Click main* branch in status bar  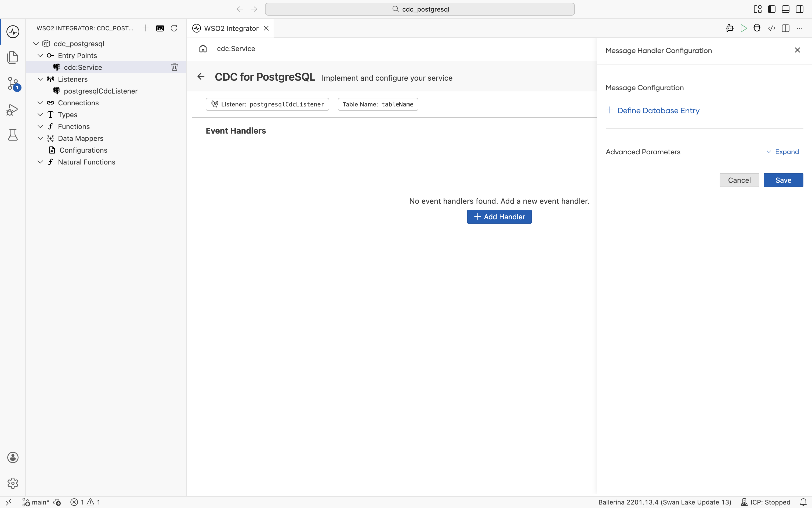pos(36,502)
